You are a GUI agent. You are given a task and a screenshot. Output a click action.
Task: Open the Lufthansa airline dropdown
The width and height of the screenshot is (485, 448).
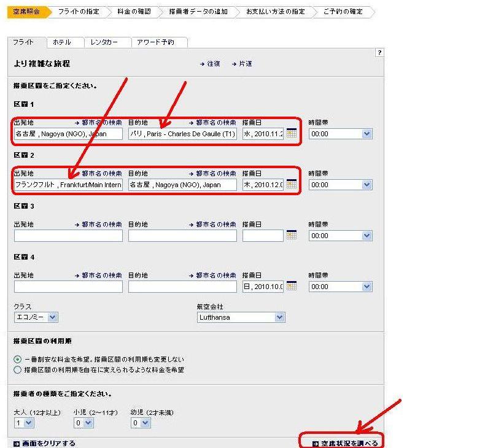pos(241,317)
